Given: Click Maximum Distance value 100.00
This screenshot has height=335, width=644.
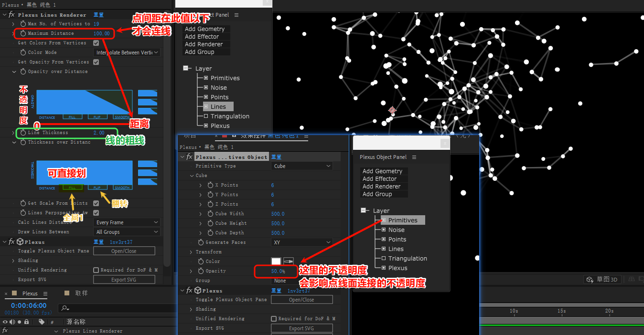Looking at the screenshot, I should 101,33.
